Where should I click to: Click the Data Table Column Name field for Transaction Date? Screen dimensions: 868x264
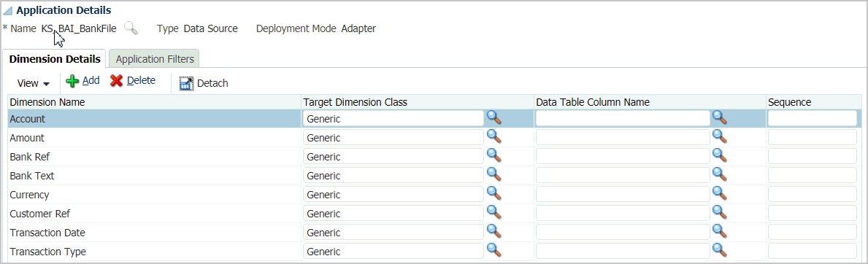[623, 233]
